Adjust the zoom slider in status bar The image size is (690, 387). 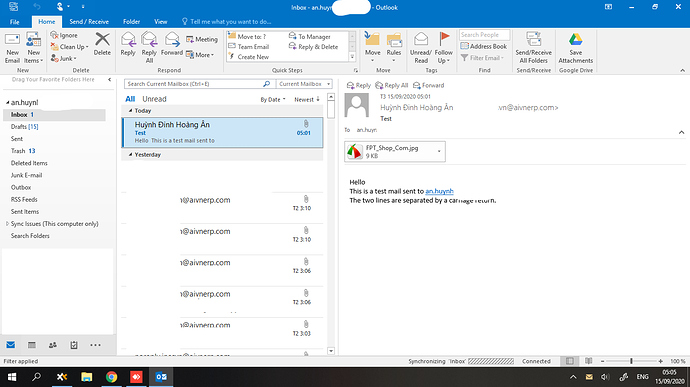(x=631, y=361)
